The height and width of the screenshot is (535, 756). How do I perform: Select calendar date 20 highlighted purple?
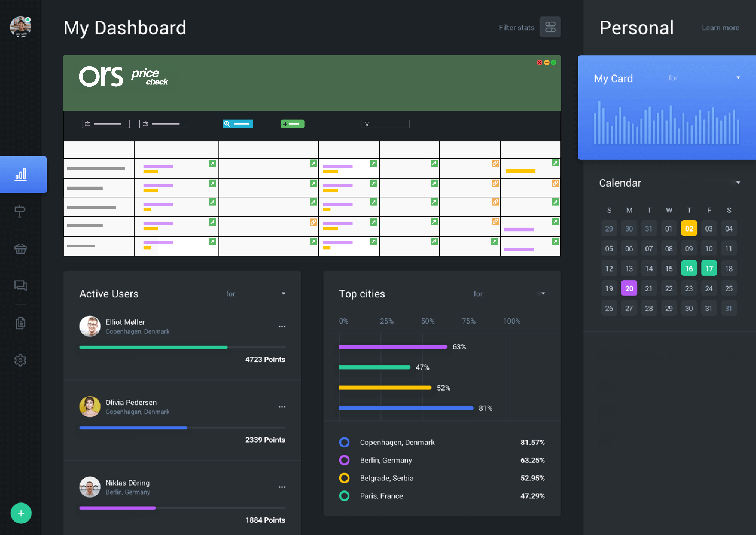coord(629,288)
